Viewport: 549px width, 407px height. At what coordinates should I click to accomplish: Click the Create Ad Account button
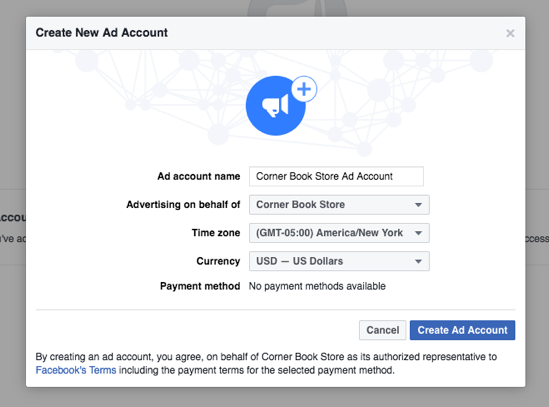coord(462,330)
